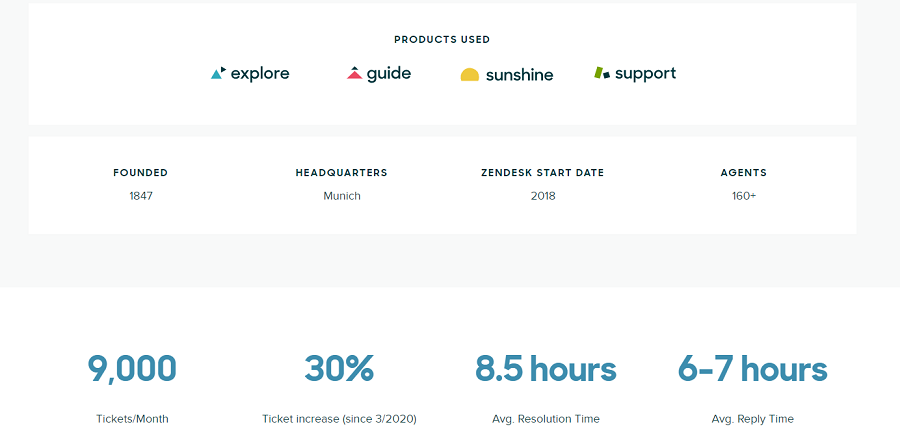Click the teal Explore product icon

click(218, 73)
